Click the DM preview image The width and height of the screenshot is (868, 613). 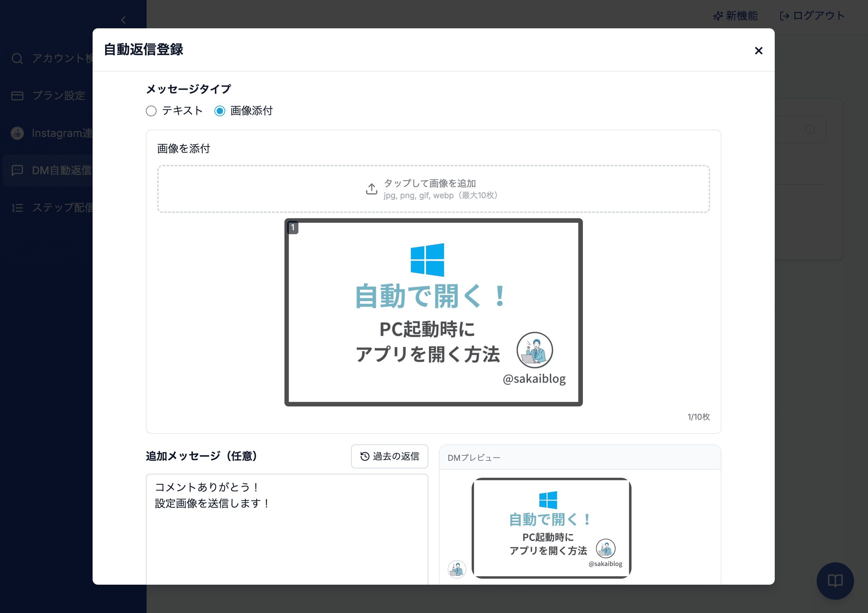pos(551,528)
